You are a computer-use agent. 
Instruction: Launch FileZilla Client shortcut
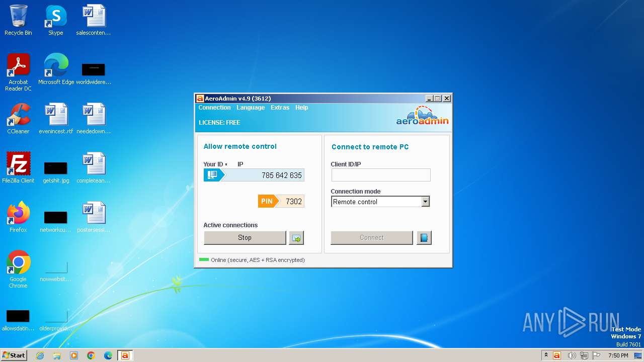[x=18, y=168]
